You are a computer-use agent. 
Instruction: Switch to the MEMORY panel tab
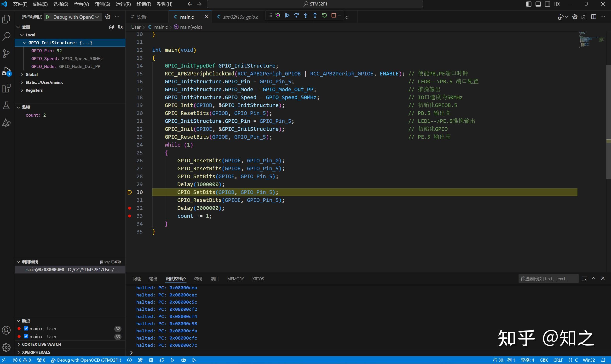[235, 279]
